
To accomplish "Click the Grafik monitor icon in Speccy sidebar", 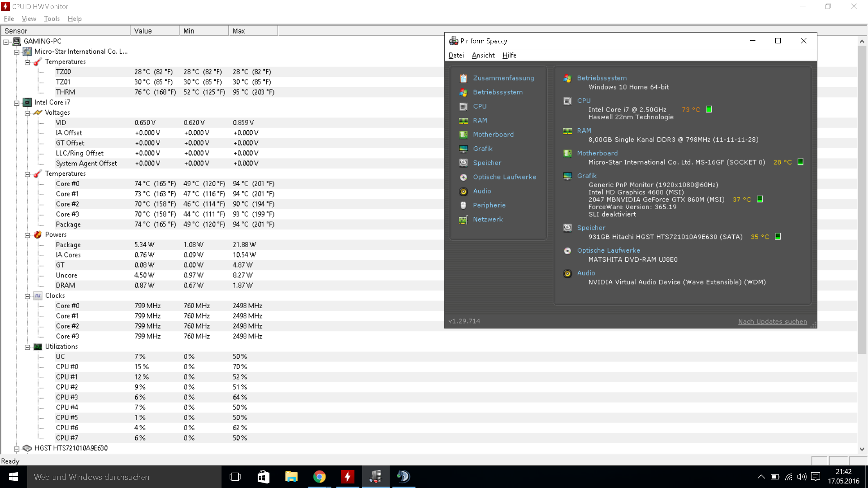I will coord(463,149).
